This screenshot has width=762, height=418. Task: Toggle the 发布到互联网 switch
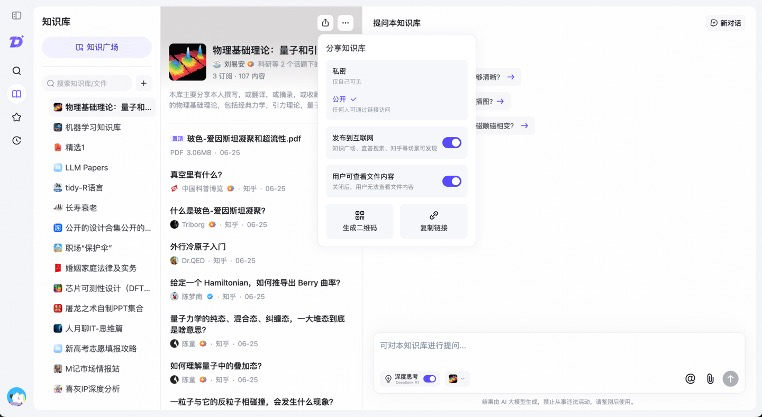click(x=451, y=142)
